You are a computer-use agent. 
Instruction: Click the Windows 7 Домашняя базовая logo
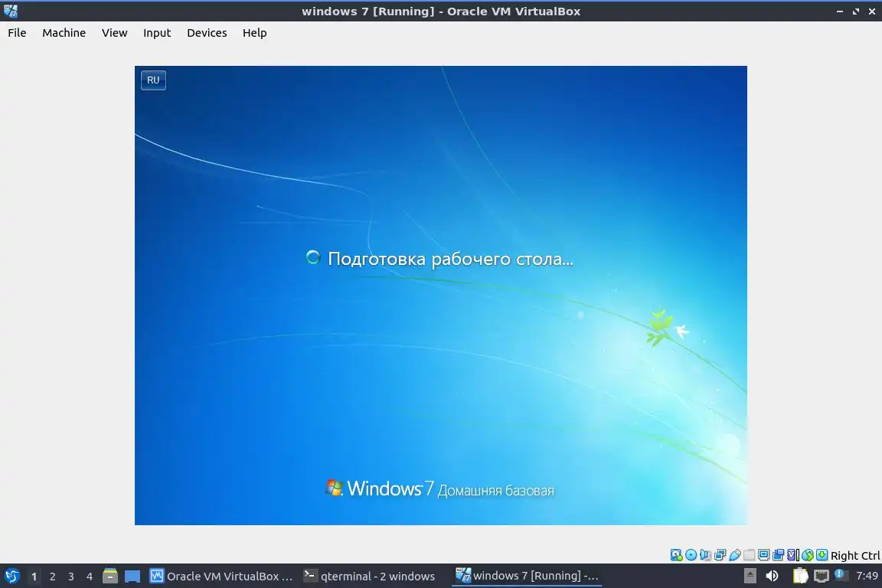click(440, 488)
